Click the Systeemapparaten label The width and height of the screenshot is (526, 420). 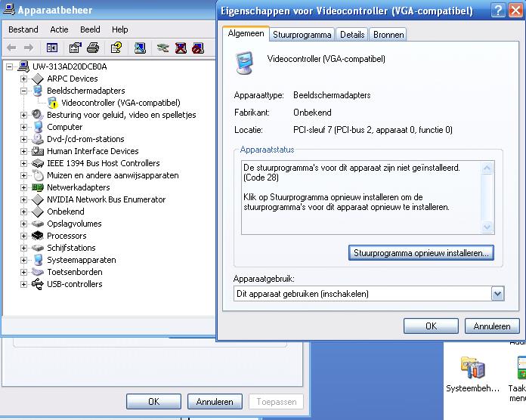tap(81, 260)
